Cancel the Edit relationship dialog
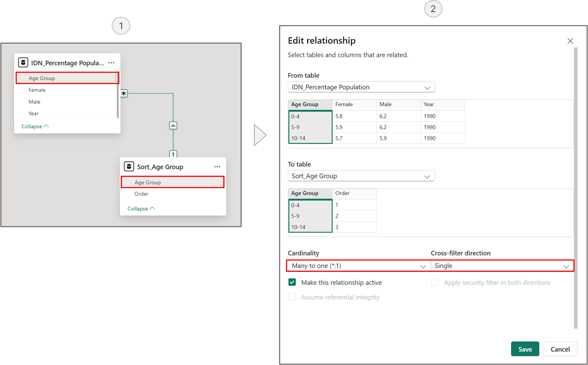The image size is (588, 365). pyautogui.click(x=560, y=349)
